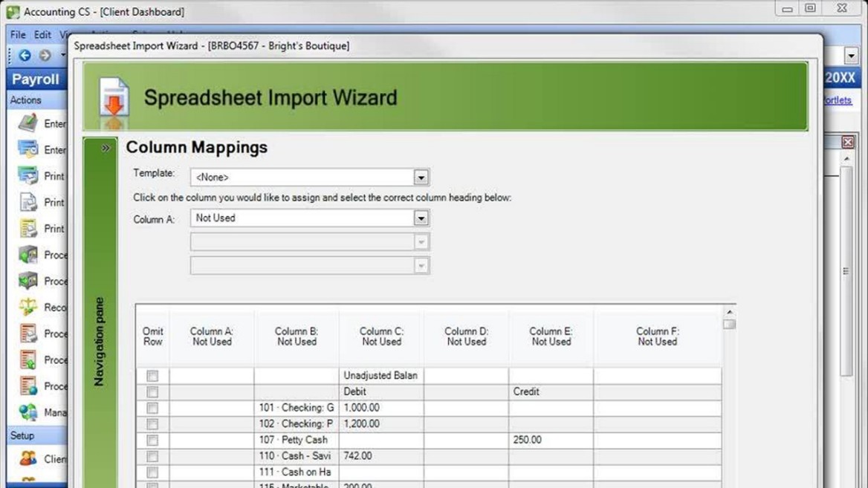The height and width of the screenshot is (488, 868).
Task: Open the Edit menu
Action: point(42,34)
